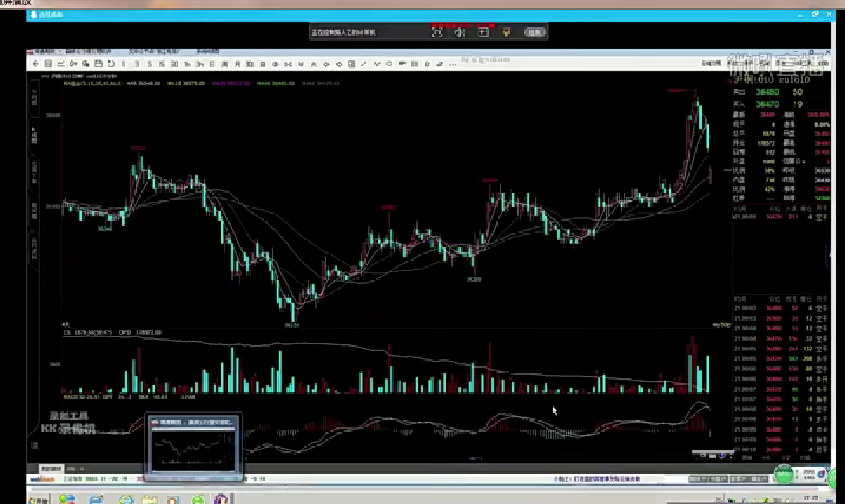Mute the speaker in the remote control bar
Image resolution: width=845 pixels, height=504 pixels.
coord(459,32)
